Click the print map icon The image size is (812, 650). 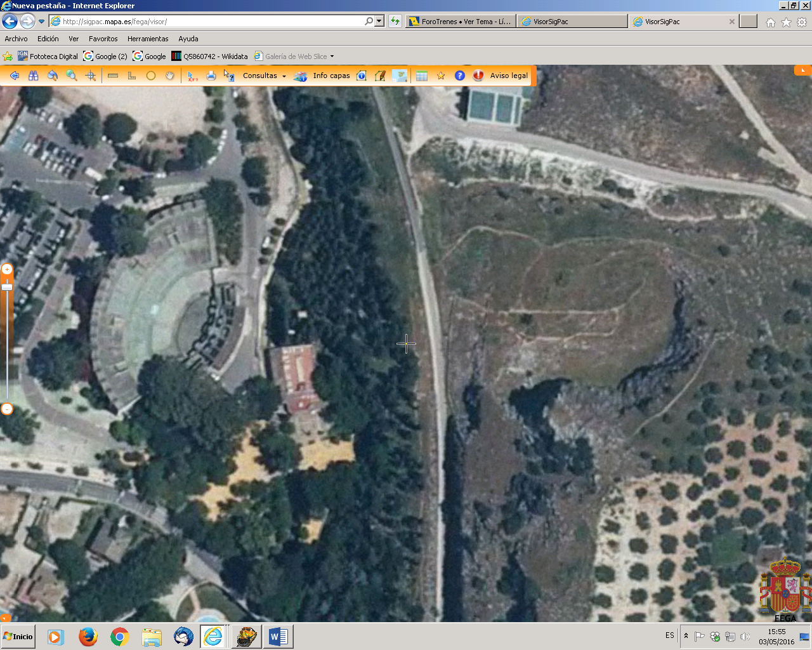pyautogui.click(x=211, y=76)
